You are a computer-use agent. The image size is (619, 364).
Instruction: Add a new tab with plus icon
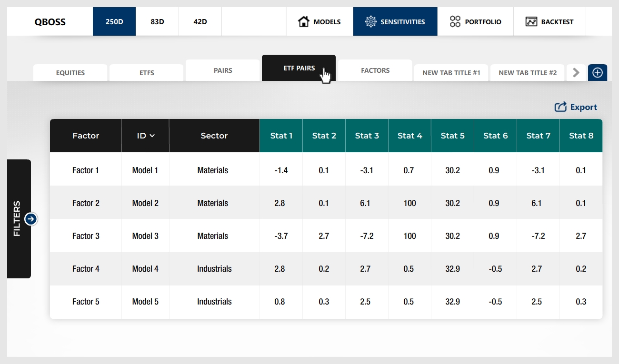(x=598, y=73)
